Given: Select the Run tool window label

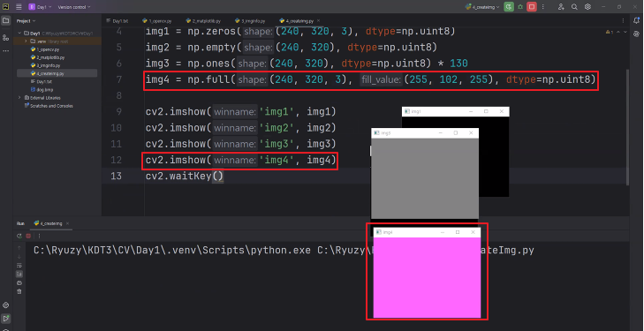Looking at the screenshot, I should (x=20, y=223).
